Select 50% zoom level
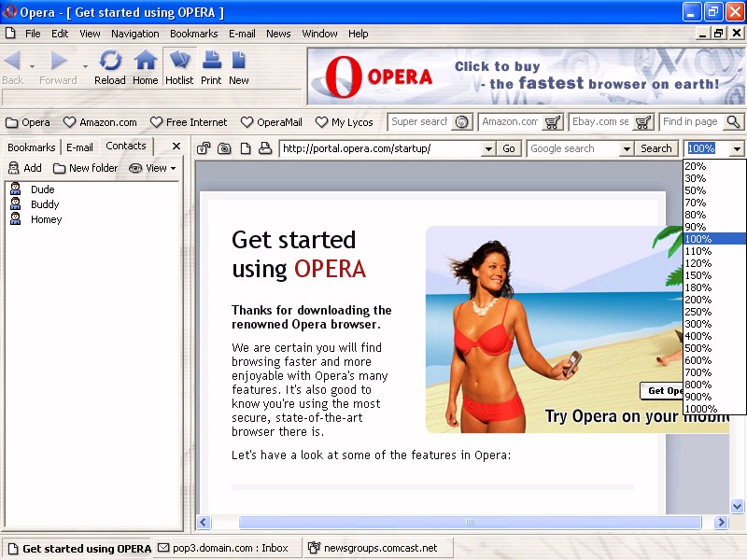Image resolution: width=747 pixels, height=560 pixels. (714, 190)
